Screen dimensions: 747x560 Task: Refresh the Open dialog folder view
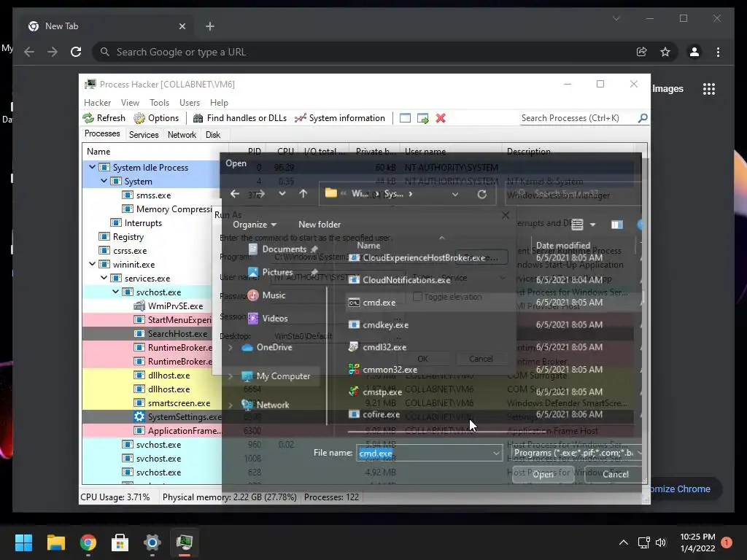[x=481, y=194]
